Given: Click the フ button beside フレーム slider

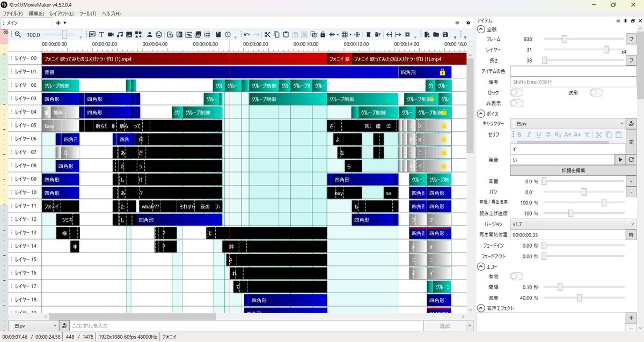Looking at the screenshot, I should point(631,39).
